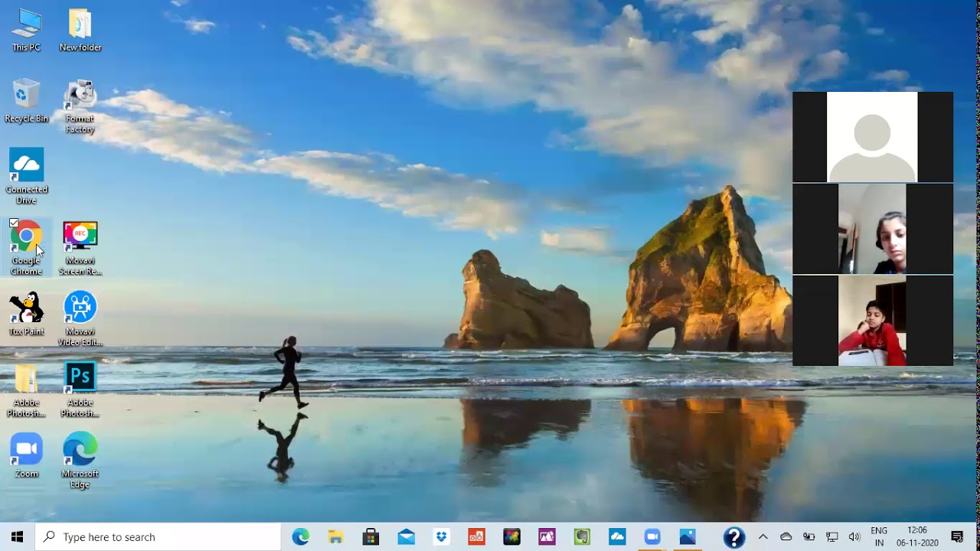
Task: Open Zoom desktop shortcut icon
Action: 26,450
